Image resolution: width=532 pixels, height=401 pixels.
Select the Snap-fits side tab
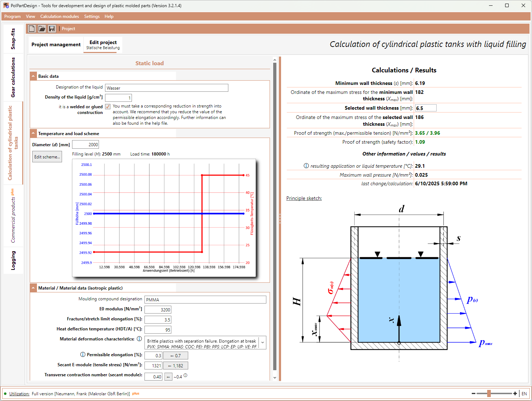click(13, 39)
